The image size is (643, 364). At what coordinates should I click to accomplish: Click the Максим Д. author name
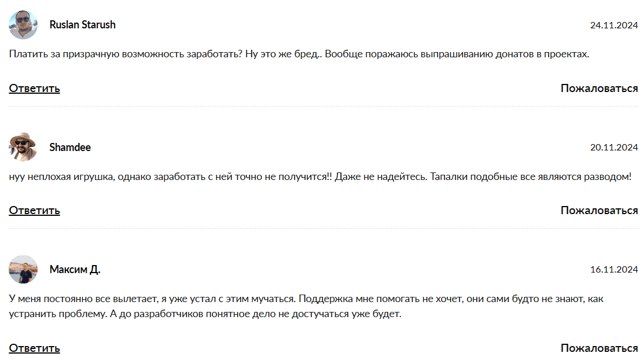75,269
